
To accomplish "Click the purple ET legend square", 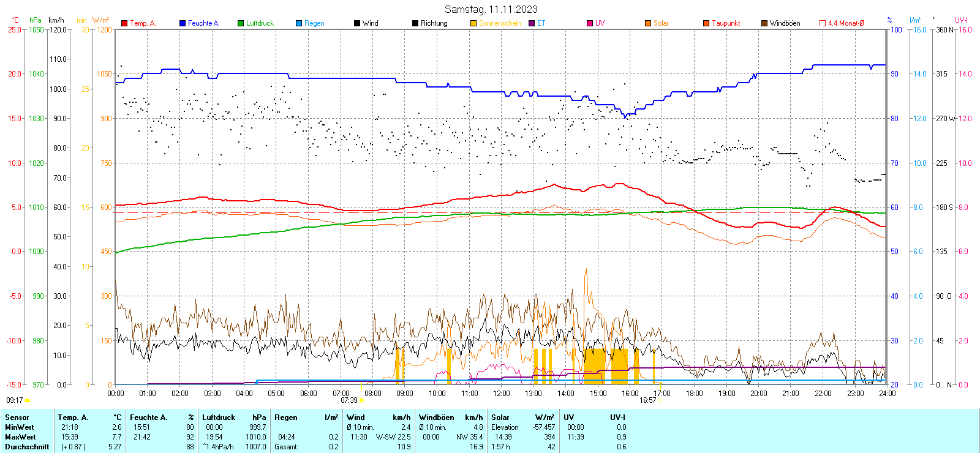I will [x=532, y=23].
